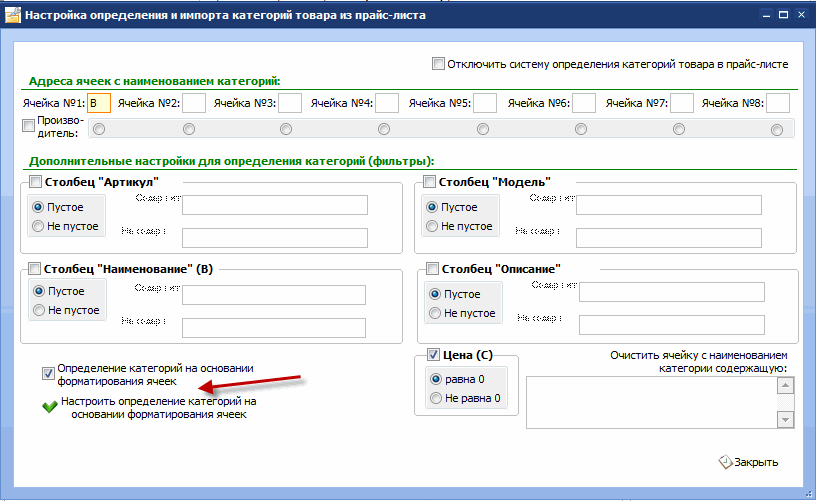The width and height of the screenshot is (816, 501).
Task: Click the clear-cell category text area
Action: [x=652, y=402]
